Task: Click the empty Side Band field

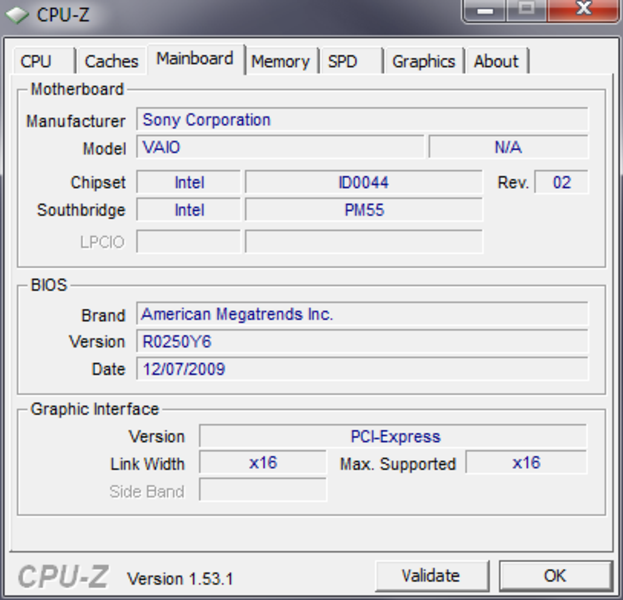Action: point(263,490)
